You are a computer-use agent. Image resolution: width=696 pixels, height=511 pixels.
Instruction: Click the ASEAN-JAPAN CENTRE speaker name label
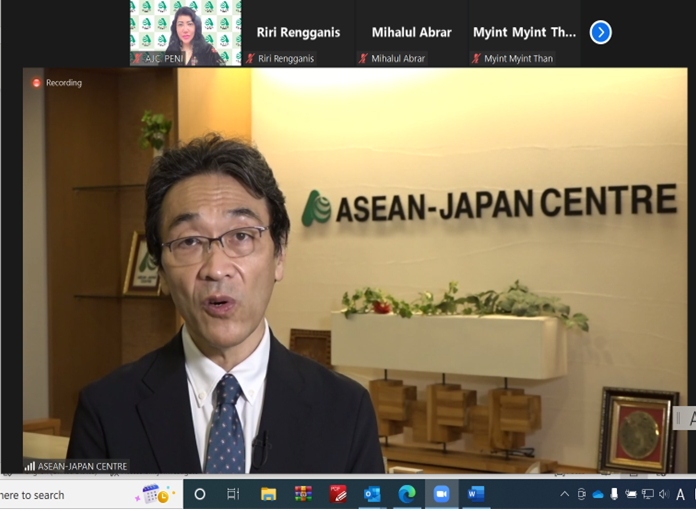coord(82,466)
